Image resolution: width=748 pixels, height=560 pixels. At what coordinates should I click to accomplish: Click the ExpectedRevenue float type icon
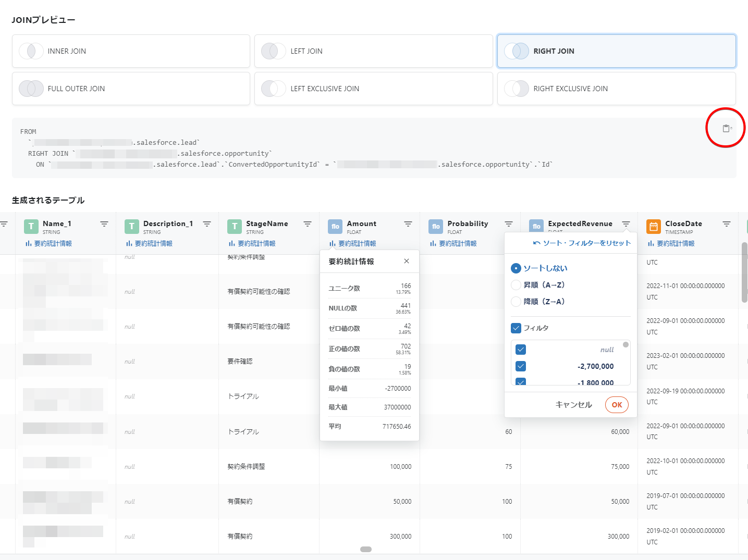point(536,226)
